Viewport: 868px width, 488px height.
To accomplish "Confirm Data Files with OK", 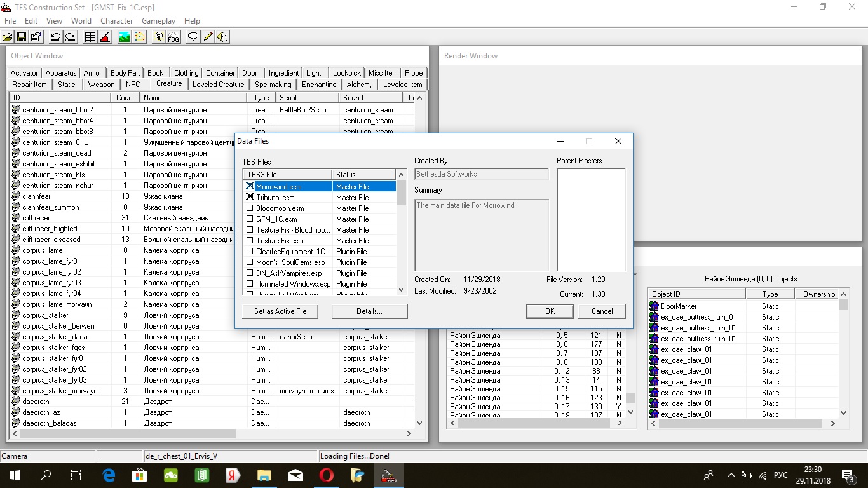I will point(550,311).
